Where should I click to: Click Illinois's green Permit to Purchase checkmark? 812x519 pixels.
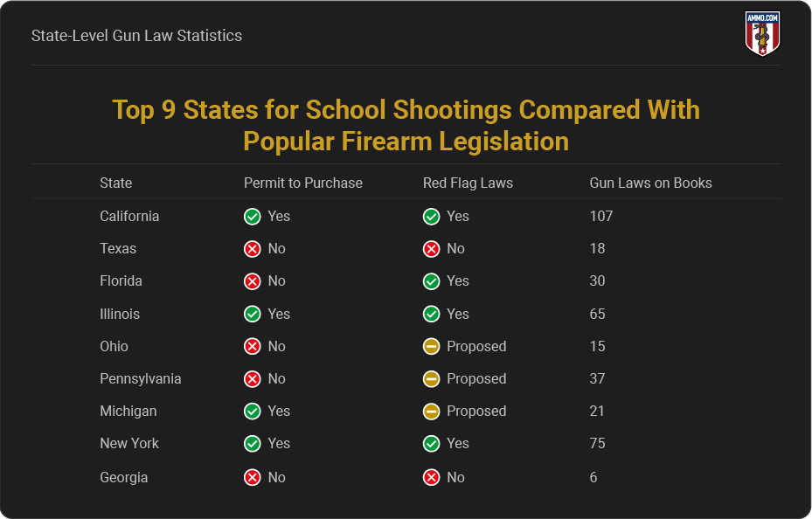pos(253,314)
